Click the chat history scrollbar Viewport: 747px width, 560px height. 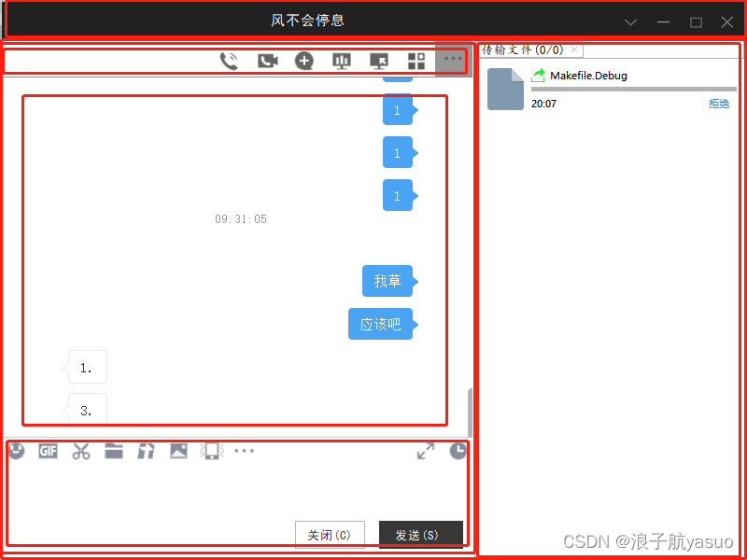point(471,413)
